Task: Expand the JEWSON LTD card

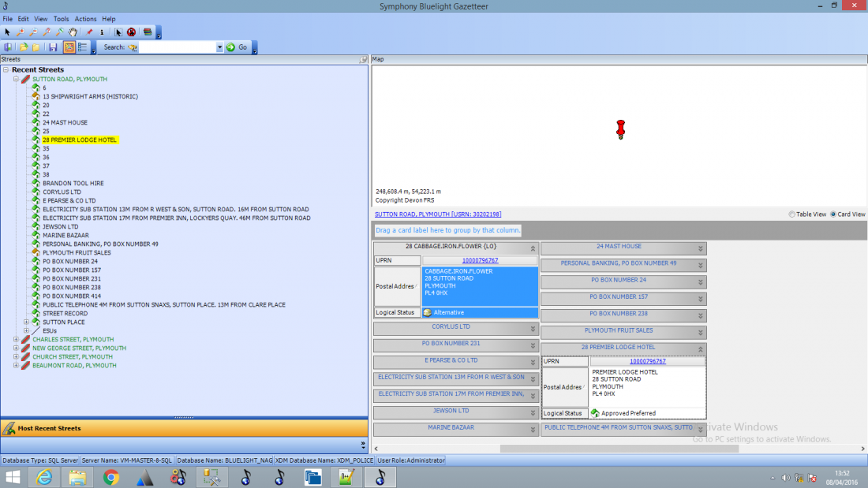Action: [x=533, y=413]
